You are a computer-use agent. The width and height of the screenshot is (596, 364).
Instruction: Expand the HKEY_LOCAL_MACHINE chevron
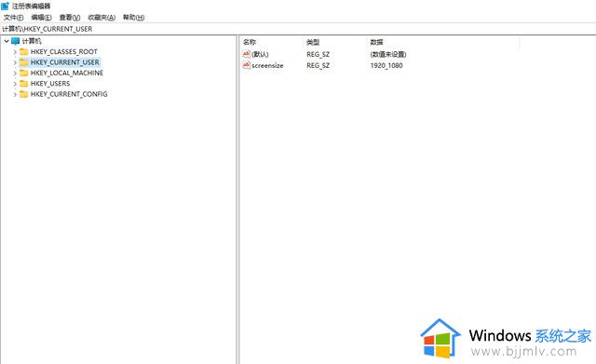[x=15, y=73]
